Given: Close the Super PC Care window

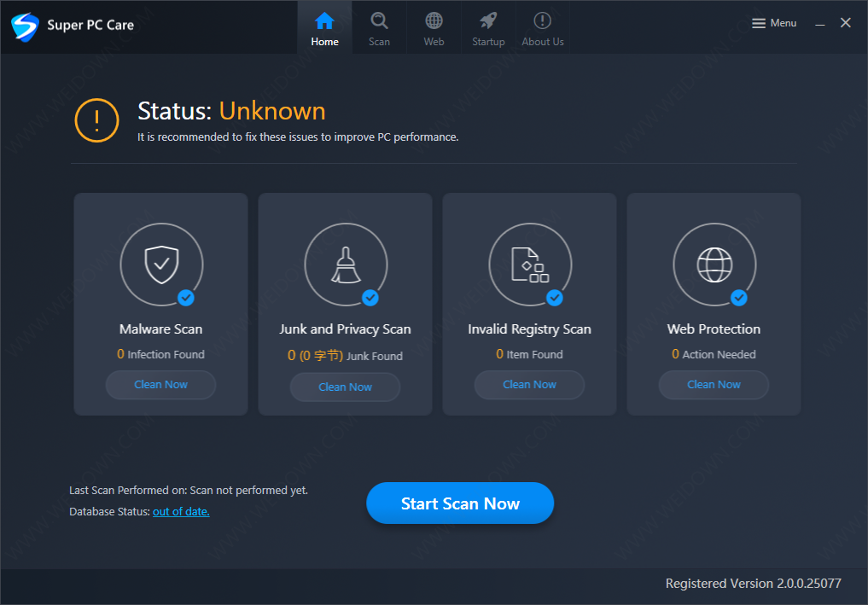Looking at the screenshot, I should (x=845, y=23).
